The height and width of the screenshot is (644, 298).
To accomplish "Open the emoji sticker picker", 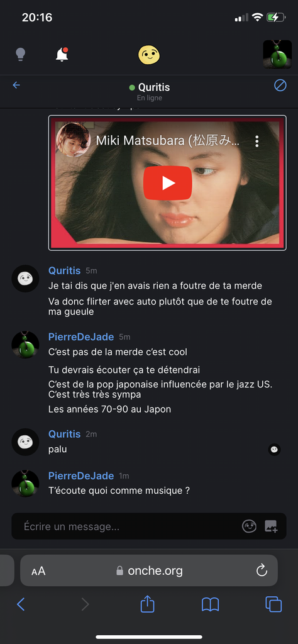I will click(x=249, y=526).
